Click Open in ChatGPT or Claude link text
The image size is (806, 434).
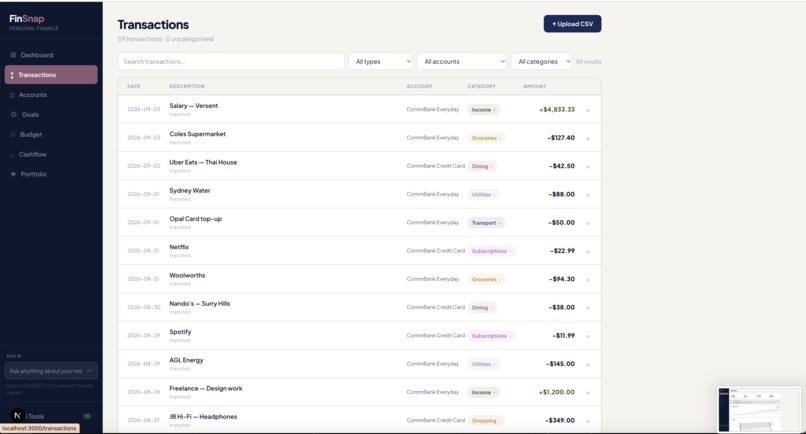point(49,389)
